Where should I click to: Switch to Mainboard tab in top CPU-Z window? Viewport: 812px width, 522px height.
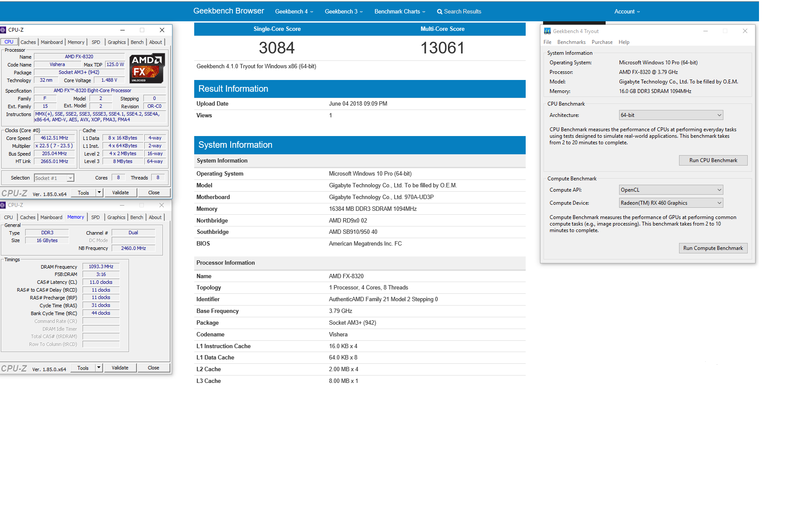[52, 42]
